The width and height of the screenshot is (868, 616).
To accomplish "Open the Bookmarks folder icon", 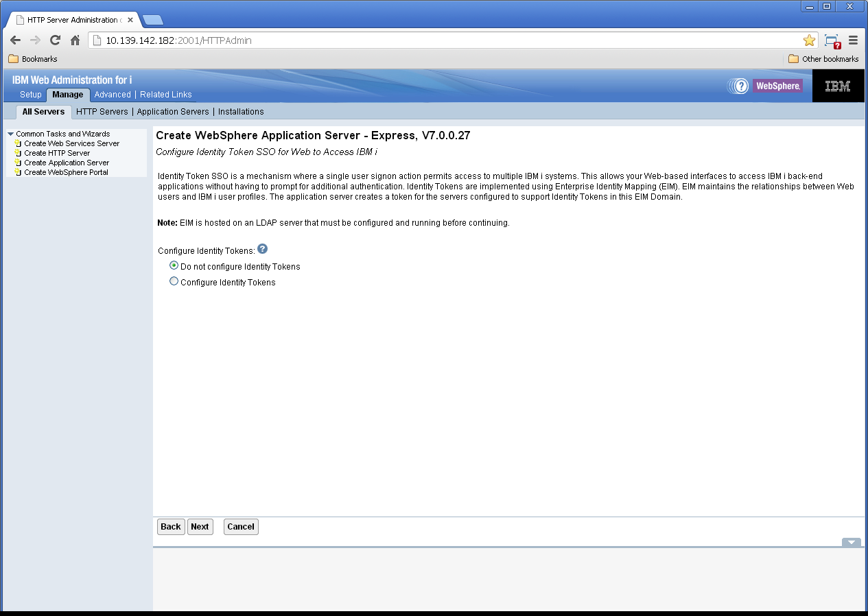I will (13, 59).
